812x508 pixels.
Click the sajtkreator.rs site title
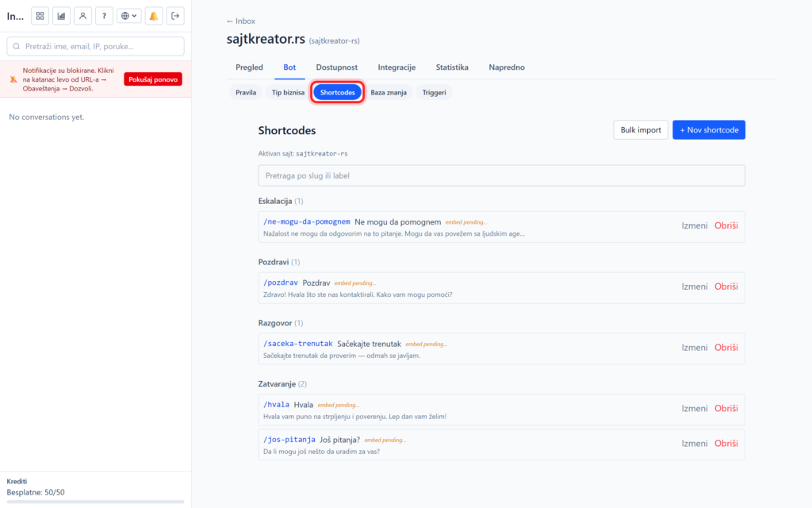coord(266,39)
